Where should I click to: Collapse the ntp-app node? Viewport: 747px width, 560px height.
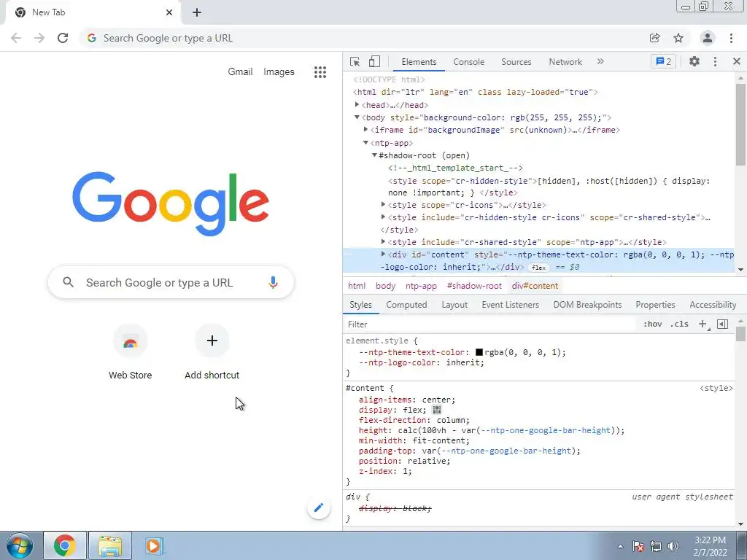pyautogui.click(x=365, y=142)
